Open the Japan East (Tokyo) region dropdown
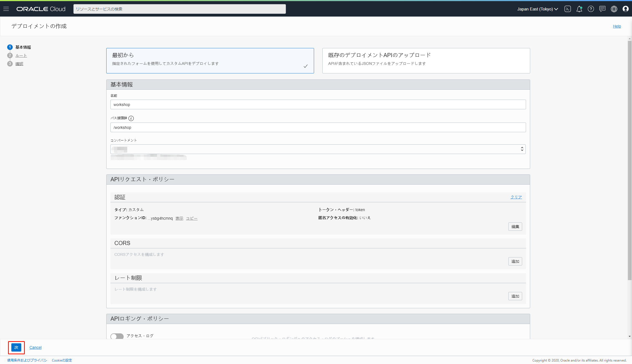 coord(537,9)
